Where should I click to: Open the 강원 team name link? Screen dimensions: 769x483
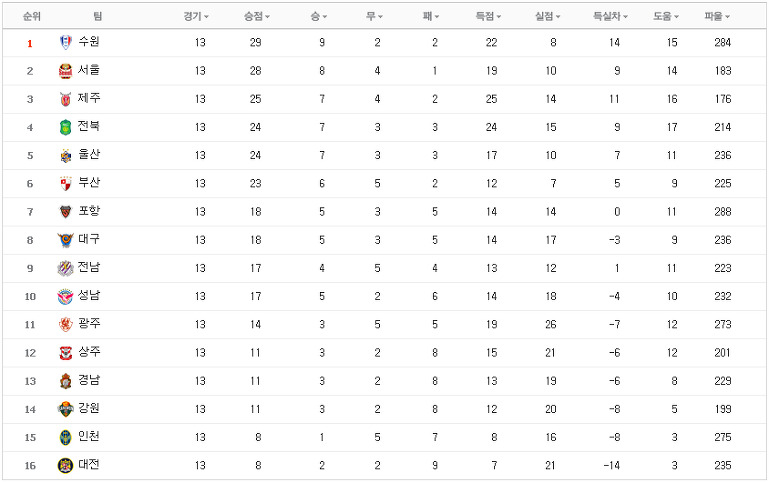(89, 408)
